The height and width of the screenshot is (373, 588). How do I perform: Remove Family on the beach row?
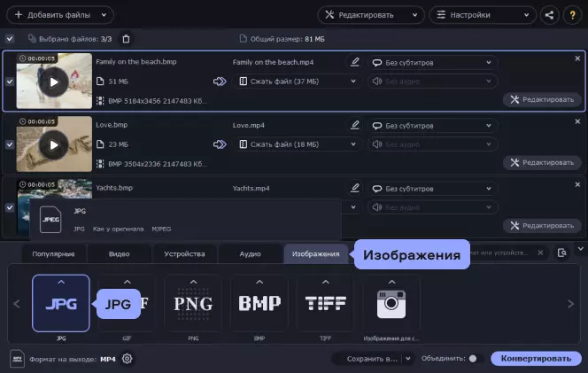pos(577,58)
